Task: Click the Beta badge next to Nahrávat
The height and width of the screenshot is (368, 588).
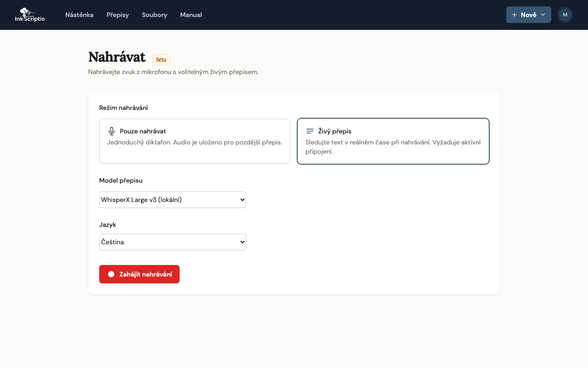Action: 161,60
